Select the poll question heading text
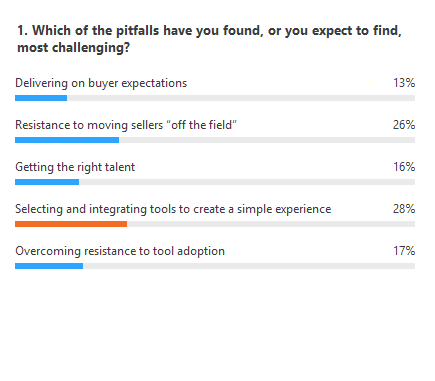This screenshot has width=435, height=381. click(209, 39)
